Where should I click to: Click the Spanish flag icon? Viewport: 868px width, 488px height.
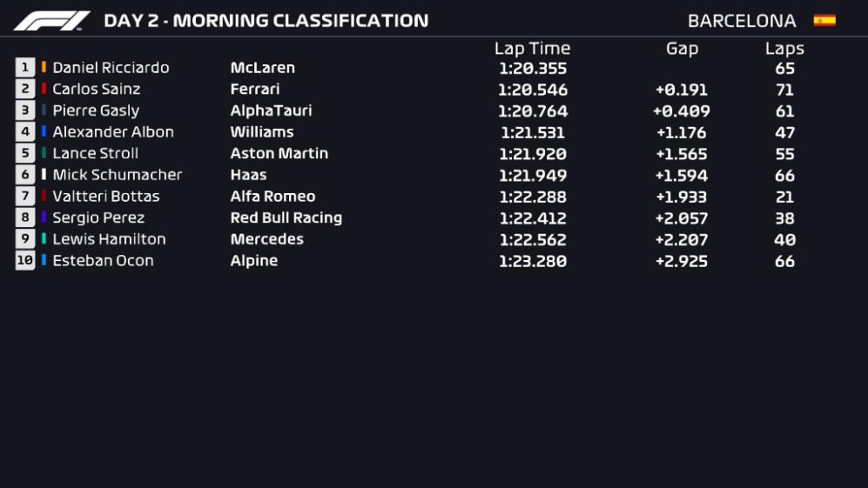point(824,21)
